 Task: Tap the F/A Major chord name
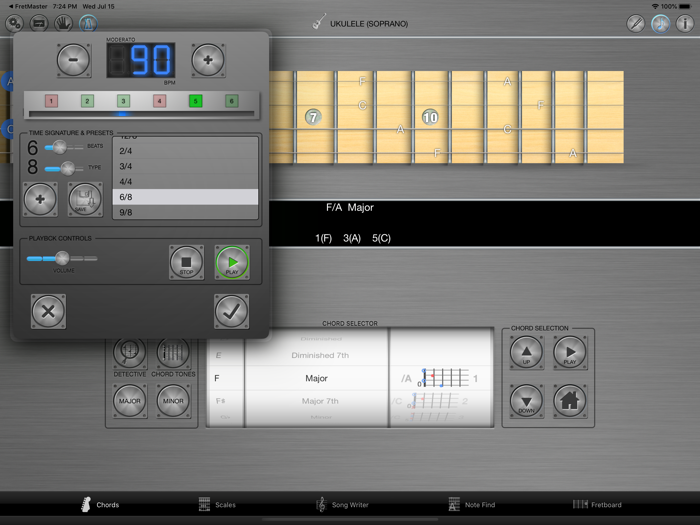350,207
